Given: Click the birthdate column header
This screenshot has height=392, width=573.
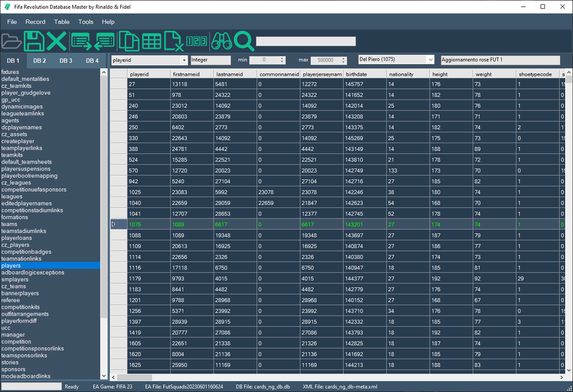Looking at the screenshot, I should coord(364,74).
